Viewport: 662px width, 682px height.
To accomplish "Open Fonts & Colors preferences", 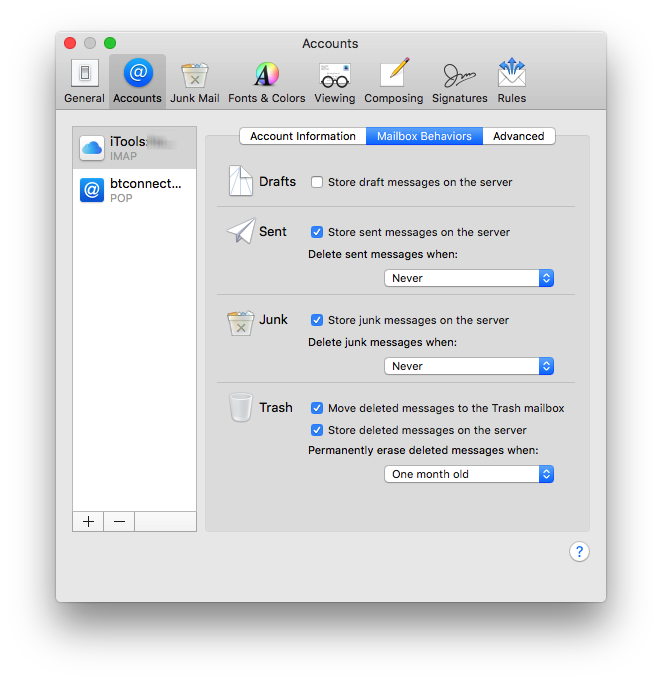I will point(266,80).
